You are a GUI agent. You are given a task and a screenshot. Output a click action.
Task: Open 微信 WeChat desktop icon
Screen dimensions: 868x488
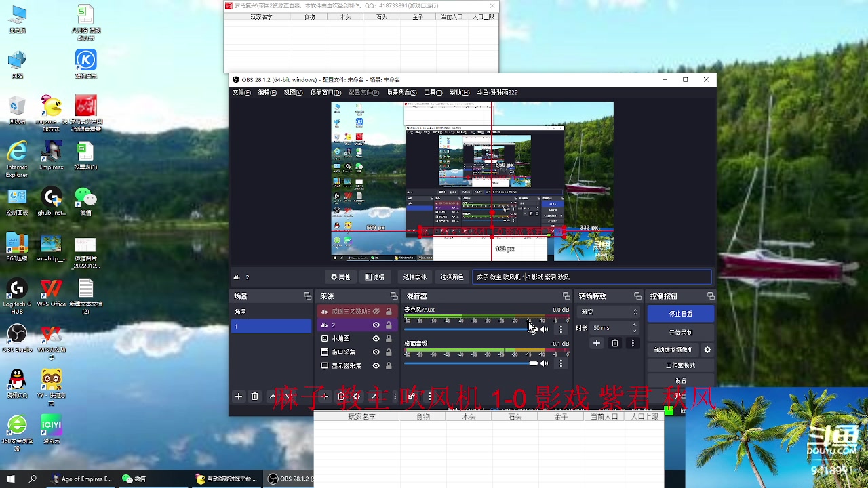point(85,201)
